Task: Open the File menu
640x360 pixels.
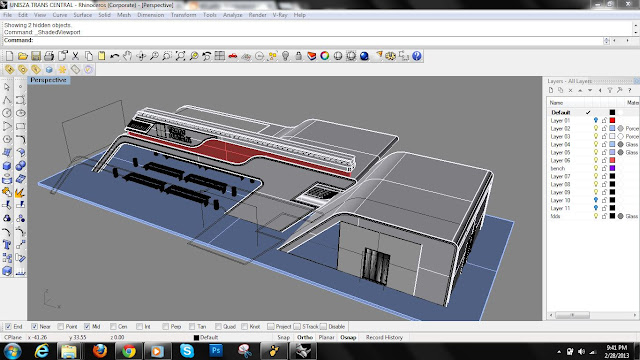Action: (7, 15)
